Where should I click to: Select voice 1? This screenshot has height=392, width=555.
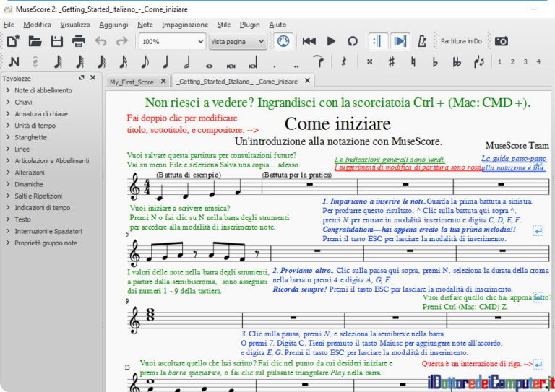tap(499, 61)
